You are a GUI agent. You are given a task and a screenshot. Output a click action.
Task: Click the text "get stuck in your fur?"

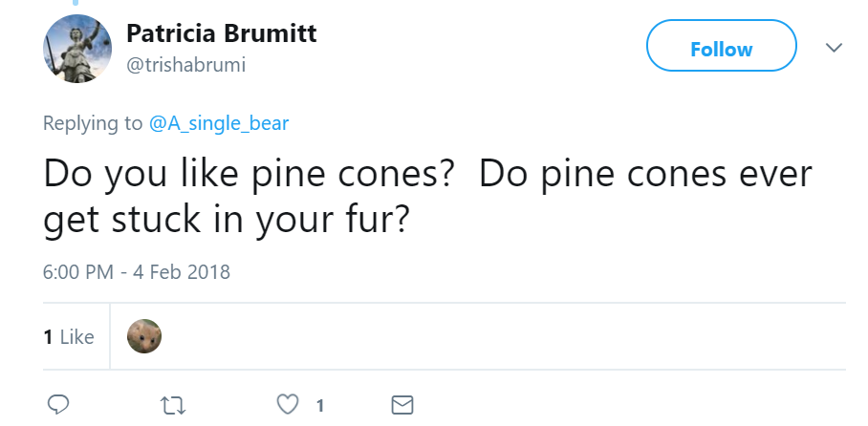coord(227,221)
